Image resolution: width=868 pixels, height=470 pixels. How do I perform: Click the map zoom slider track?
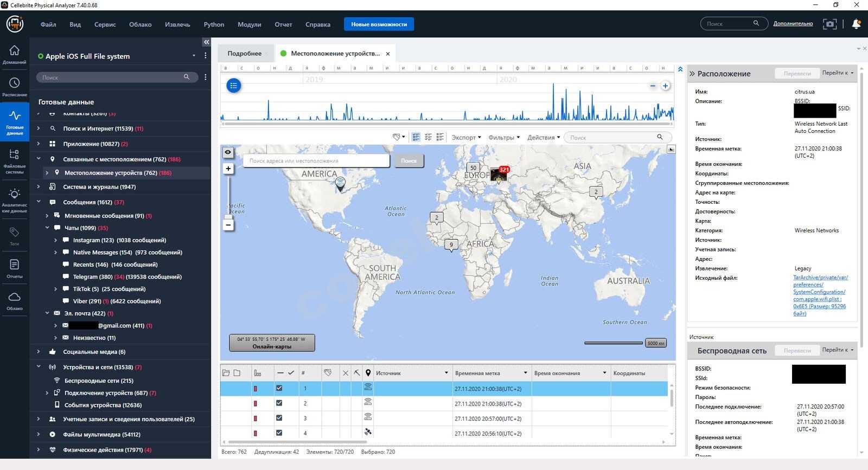(228, 195)
